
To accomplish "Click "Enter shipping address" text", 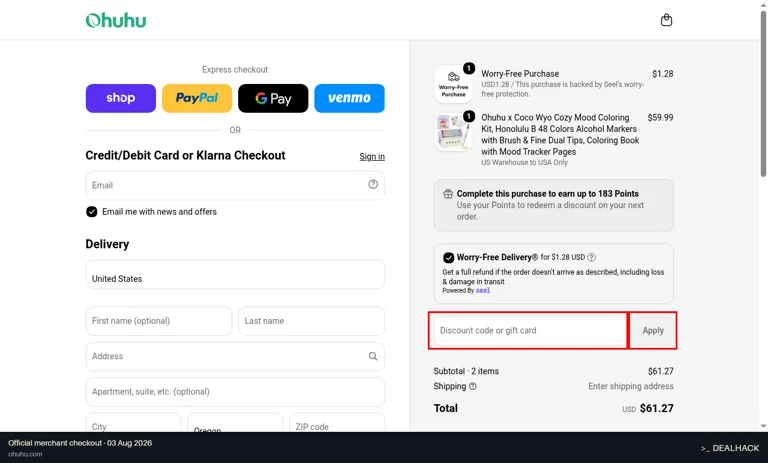I will (x=631, y=386).
